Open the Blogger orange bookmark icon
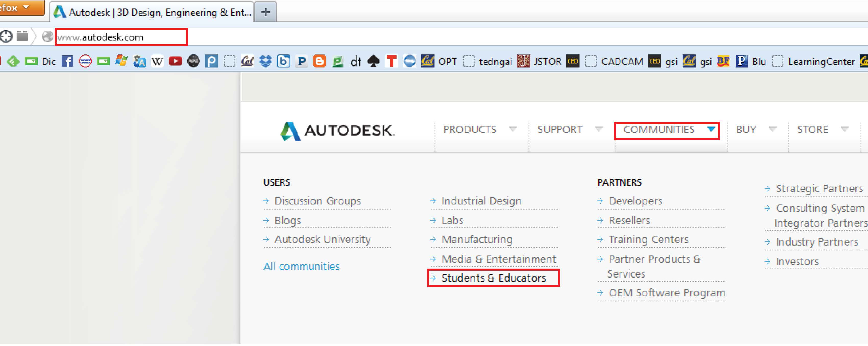Viewport: 868px width, 346px height. point(319,61)
